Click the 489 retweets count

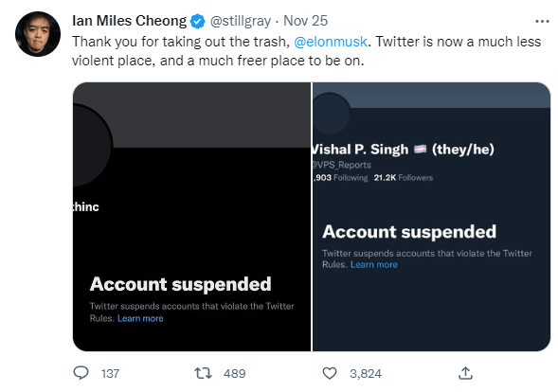tap(235, 373)
